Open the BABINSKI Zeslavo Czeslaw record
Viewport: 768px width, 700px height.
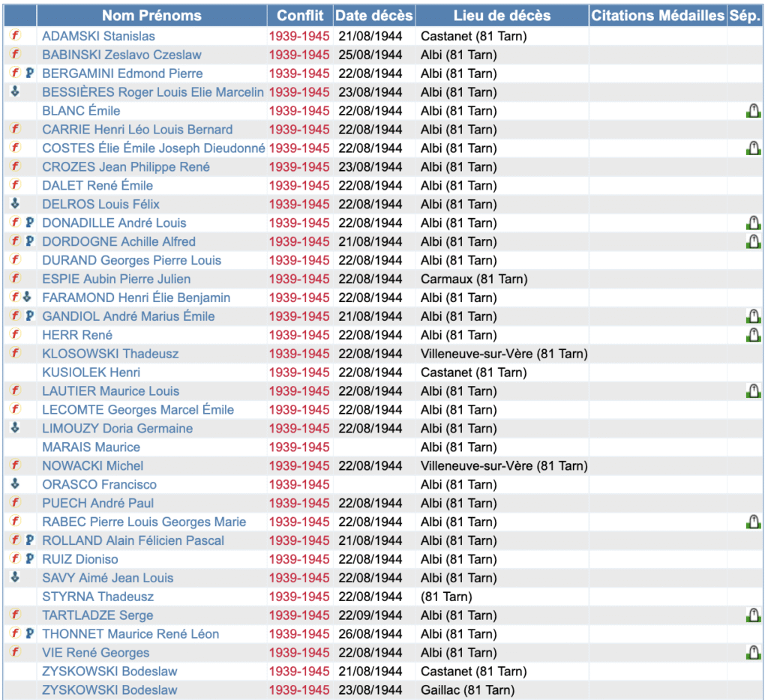(x=121, y=55)
